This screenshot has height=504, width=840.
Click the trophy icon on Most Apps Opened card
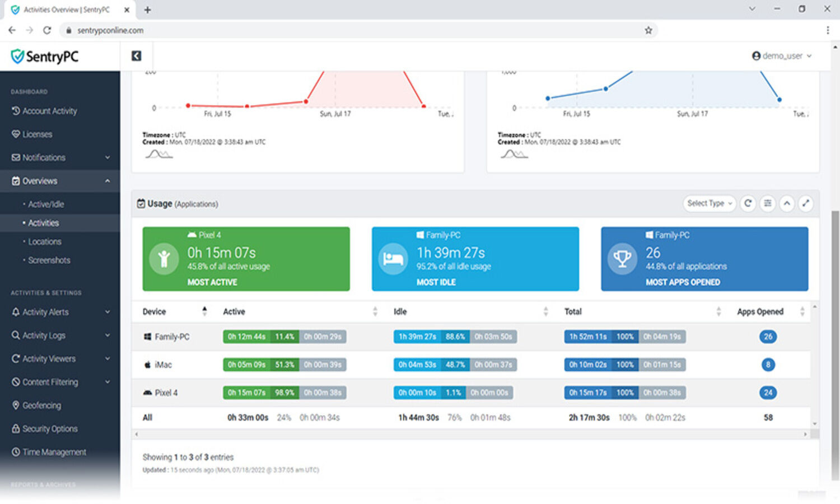point(623,259)
